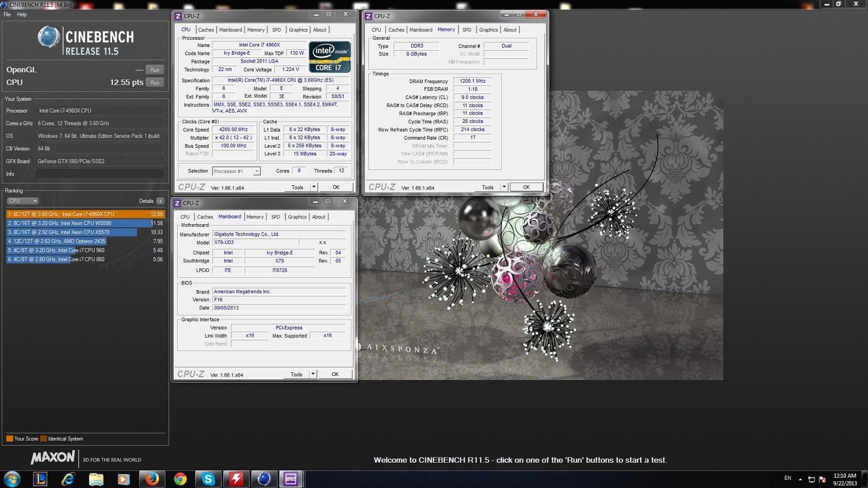This screenshot has width=868, height=488.
Task: Switch to Graphics tab in CPU window
Action: [x=298, y=30]
